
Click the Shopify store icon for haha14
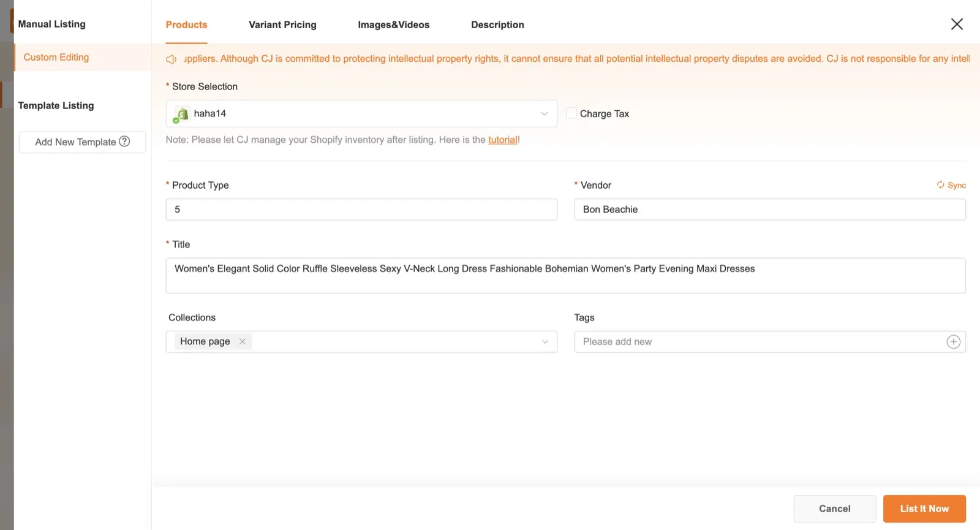click(x=181, y=114)
